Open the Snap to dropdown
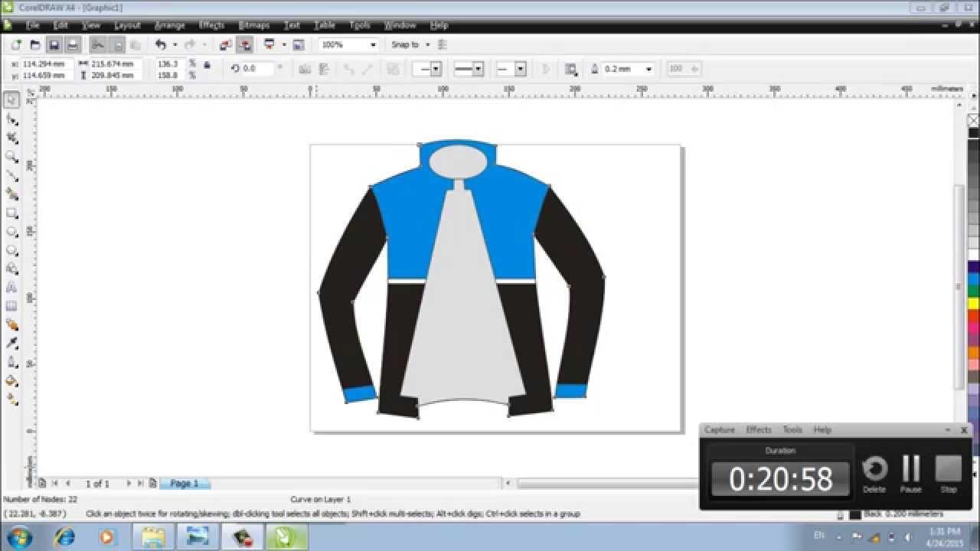 pos(427,45)
